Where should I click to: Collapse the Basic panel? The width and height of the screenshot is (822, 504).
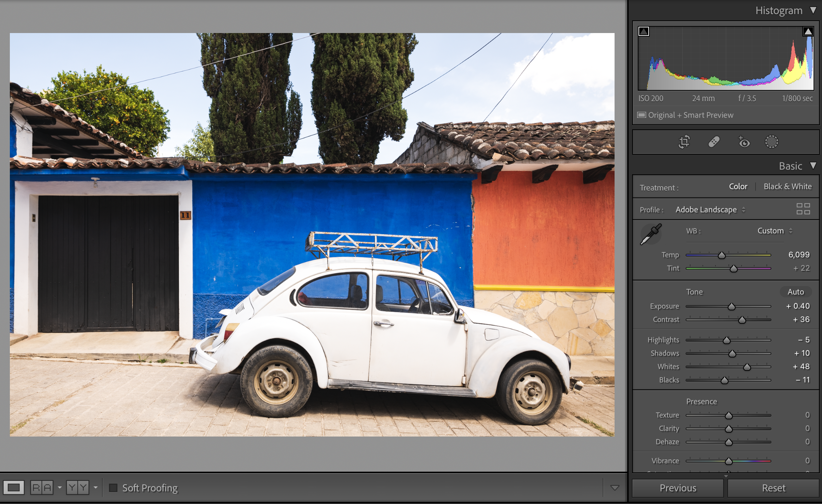tap(813, 166)
